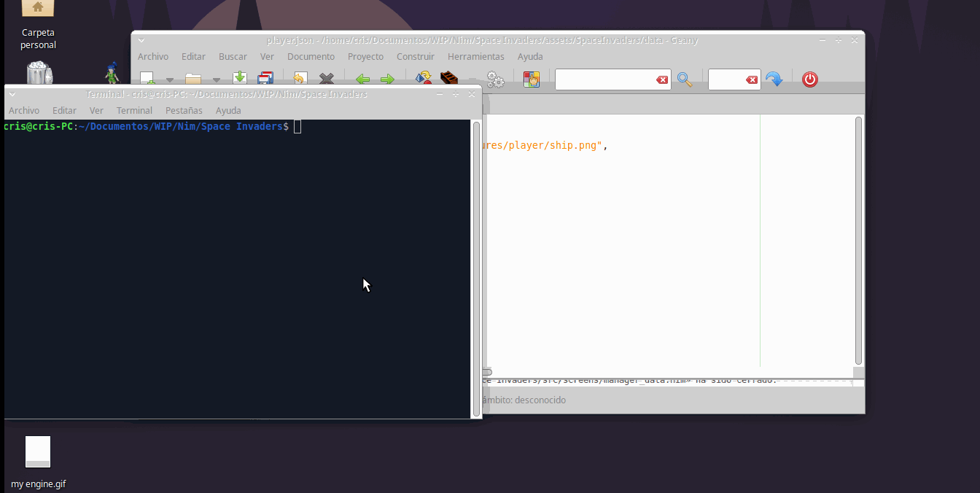Image resolution: width=980 pixels, height=493 pixels.
Task: Open the Geany Herramientas menu
Action: pyautogui.click(x=476, y=56)
